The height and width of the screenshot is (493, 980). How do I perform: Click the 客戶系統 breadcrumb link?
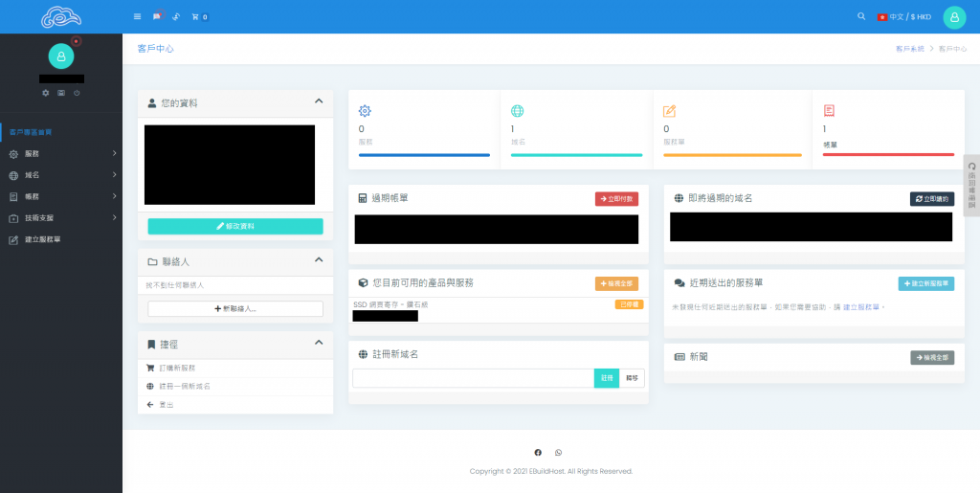909,49
